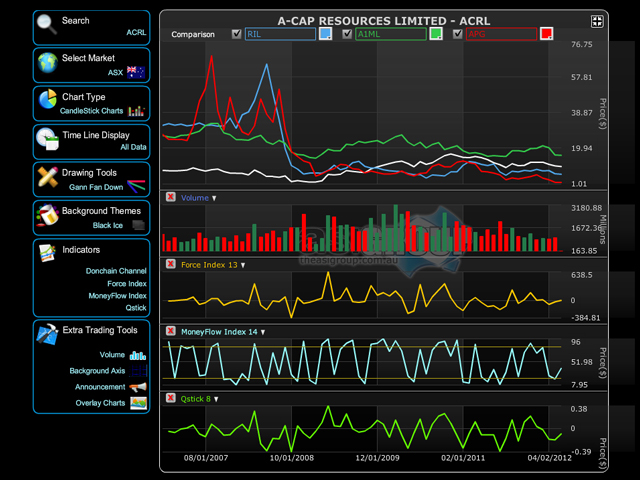This screenshot has width=640, height=480.
Task: Click the ACRL search value
Action: tap(136, 32)
